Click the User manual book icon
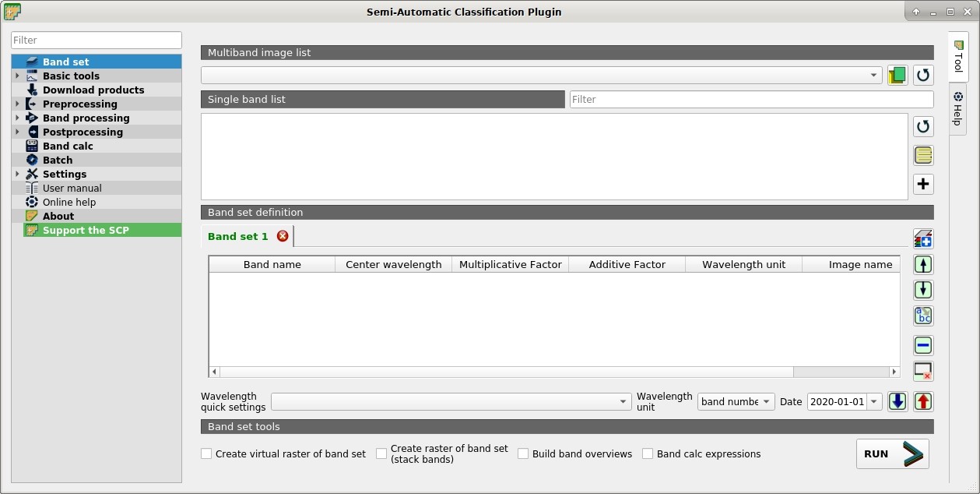The width and height of the screenshot is (980, 494). 32,188
